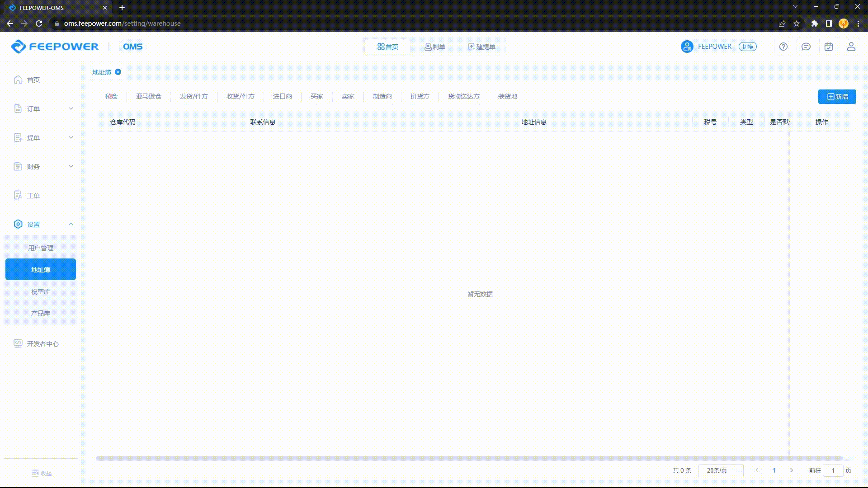This screenshot has height=488, width=868.
Task: Open a new browser tab
Action: (x=122, y=8)
